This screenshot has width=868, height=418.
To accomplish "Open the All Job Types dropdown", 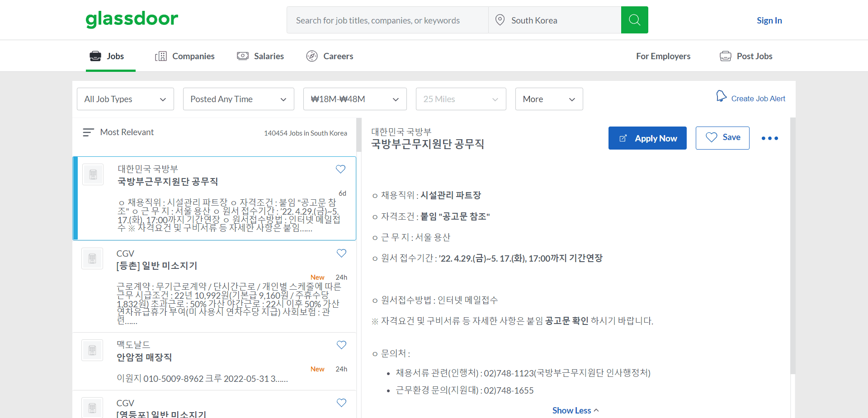I will pos(125,99).
